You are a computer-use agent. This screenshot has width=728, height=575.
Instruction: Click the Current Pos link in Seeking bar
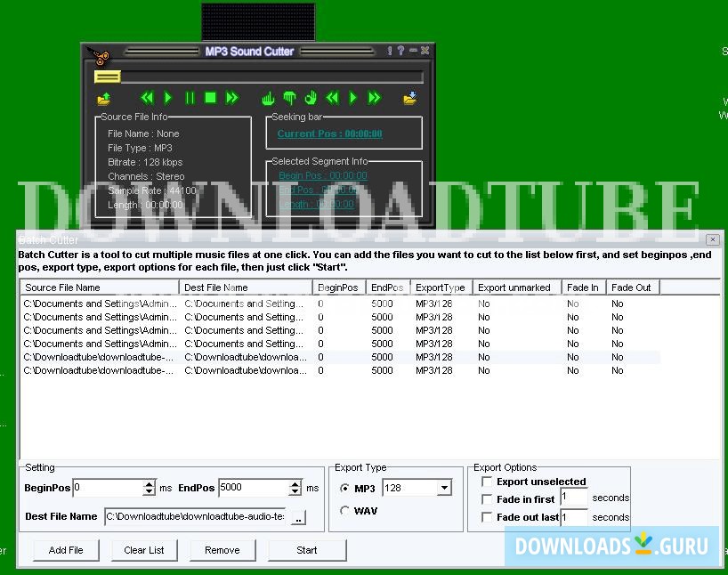click(321, 134)
